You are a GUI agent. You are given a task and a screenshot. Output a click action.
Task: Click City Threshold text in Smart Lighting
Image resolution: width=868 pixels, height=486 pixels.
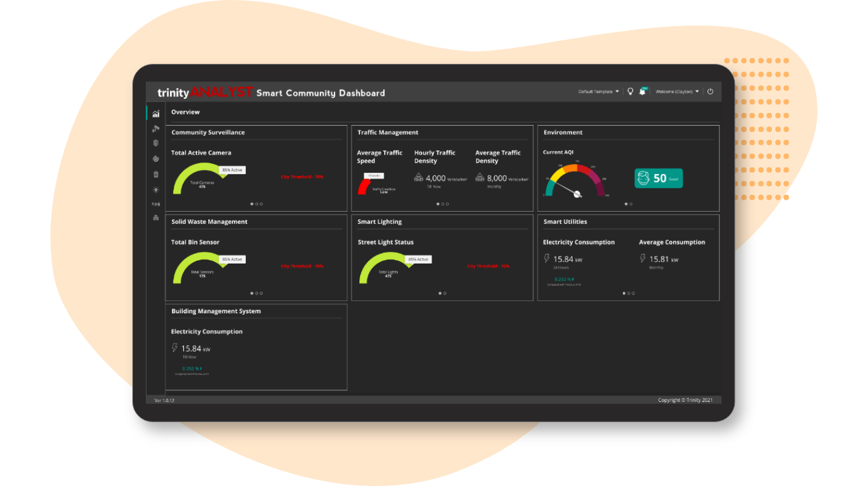coord(488,266)
